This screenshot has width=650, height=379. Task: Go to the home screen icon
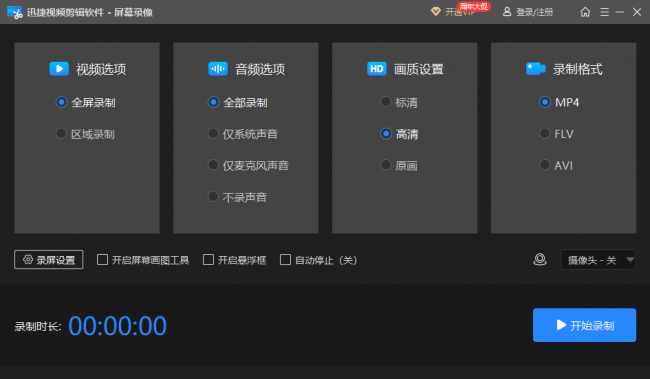(x=585, y=12)
